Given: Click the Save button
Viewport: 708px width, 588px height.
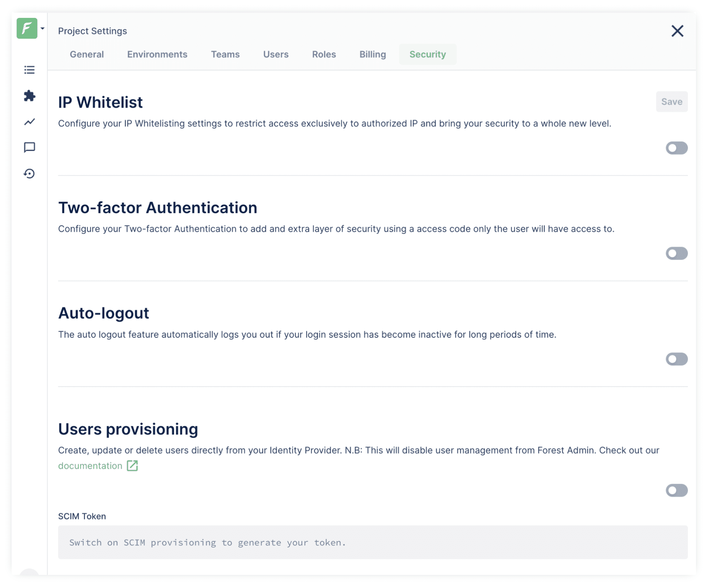Looking at the screenshot, I should [x=671, y=102].
